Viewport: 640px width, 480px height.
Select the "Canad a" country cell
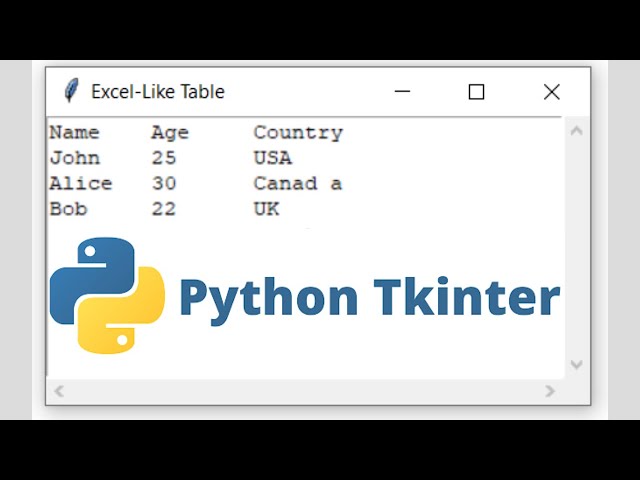pos(298,184)
